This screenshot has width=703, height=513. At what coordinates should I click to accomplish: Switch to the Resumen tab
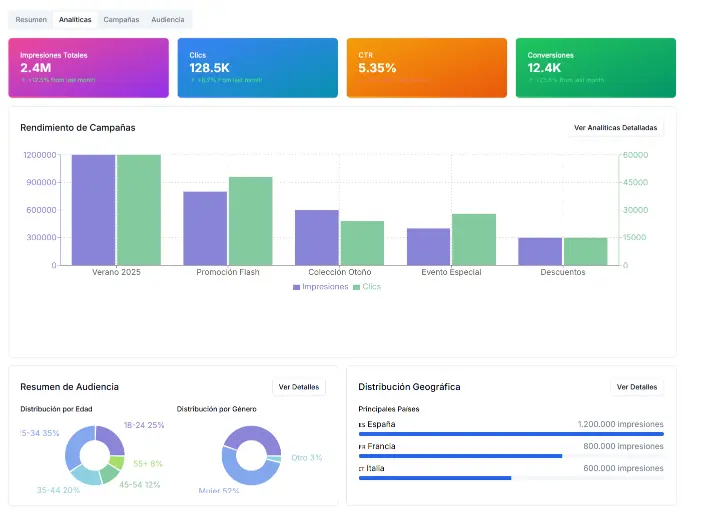31,20
